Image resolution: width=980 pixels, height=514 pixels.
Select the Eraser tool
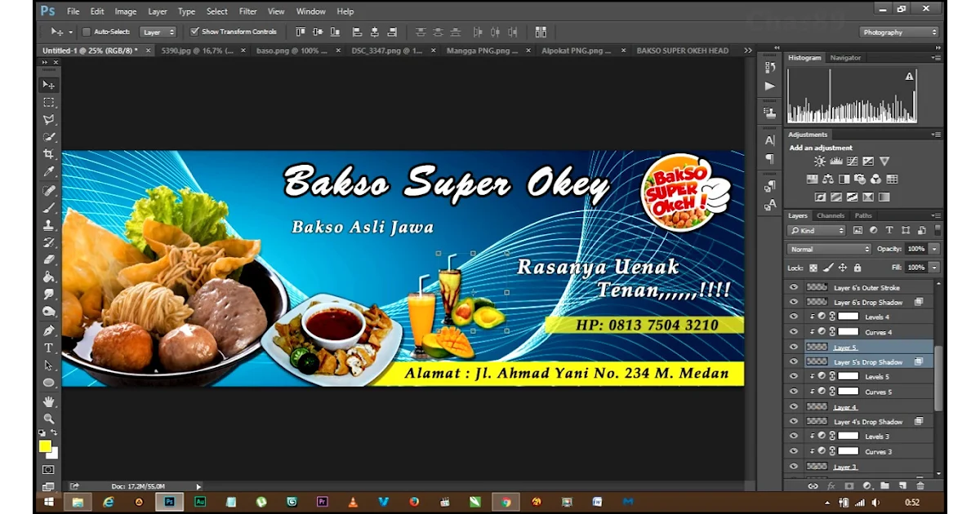coord(49,259)
